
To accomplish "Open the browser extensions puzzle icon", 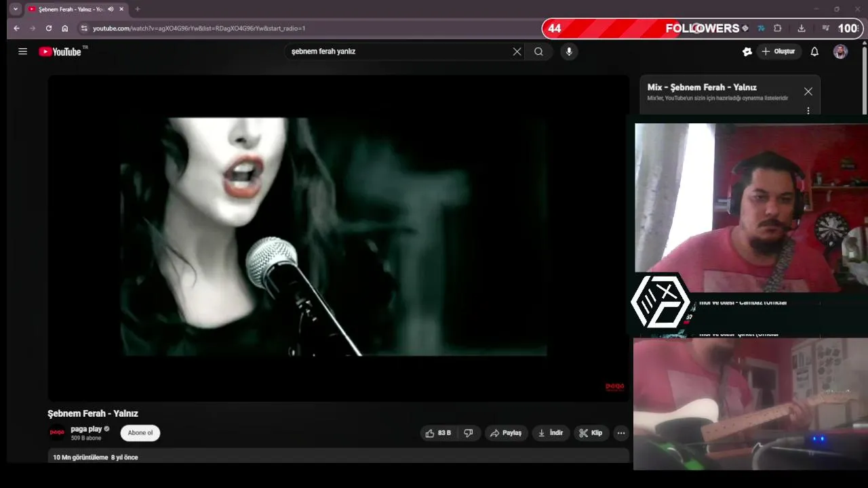I will (778, 28).
